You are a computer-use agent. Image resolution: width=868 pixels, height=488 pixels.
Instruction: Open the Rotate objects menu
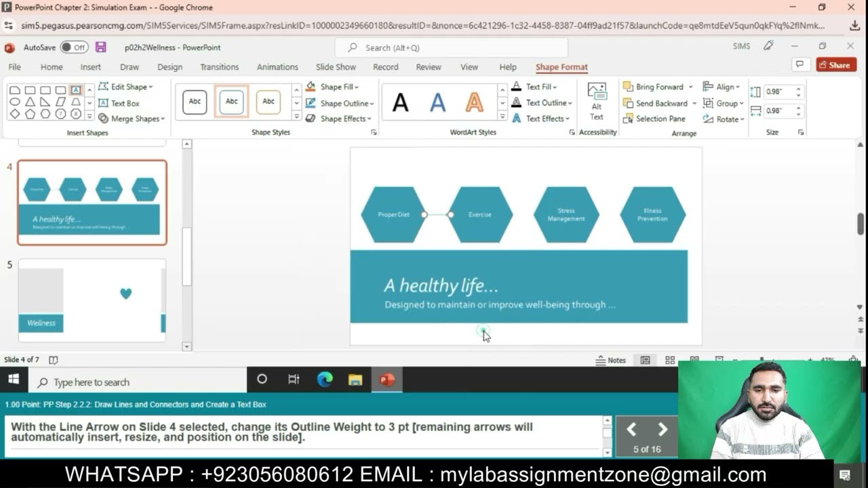(x=724, y=119)
